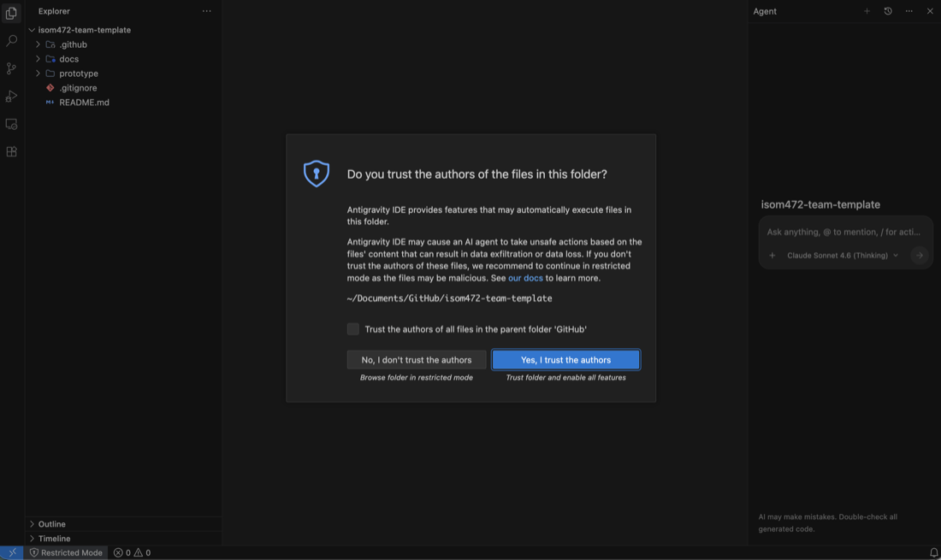Click the isom472-team-template heading in Agent panel

click(820, 204)
